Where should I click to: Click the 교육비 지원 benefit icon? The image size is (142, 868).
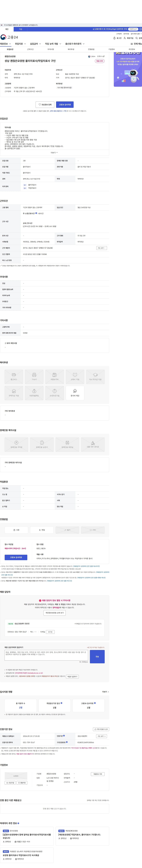pos(75,377)
